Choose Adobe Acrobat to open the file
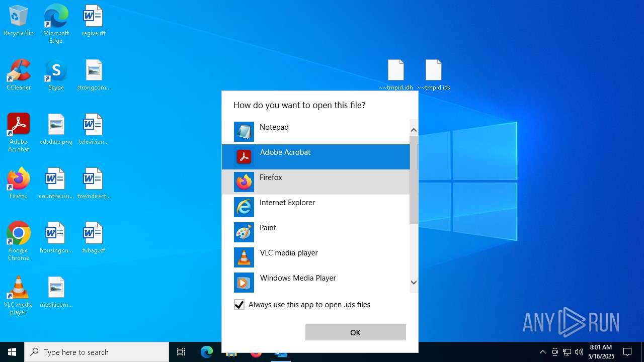The width and height of the screenshot is (644, 362). pyautogui.click(x=316, y=157)
